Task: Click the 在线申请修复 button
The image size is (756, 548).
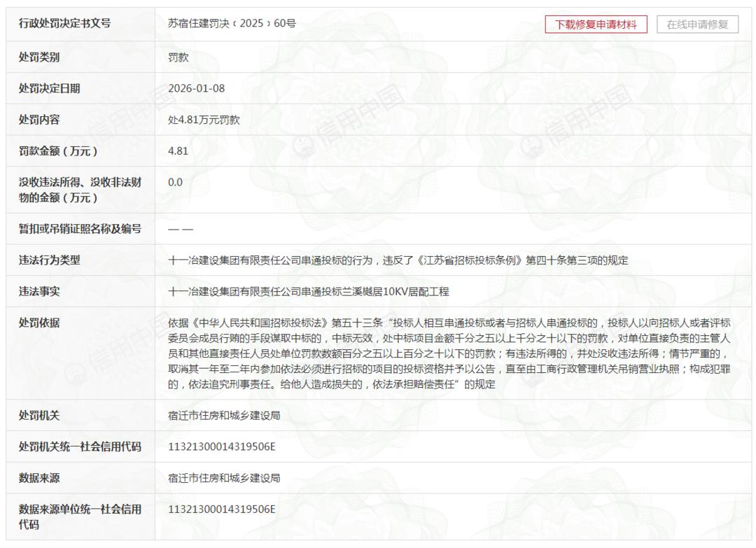Action: (697, 24)
